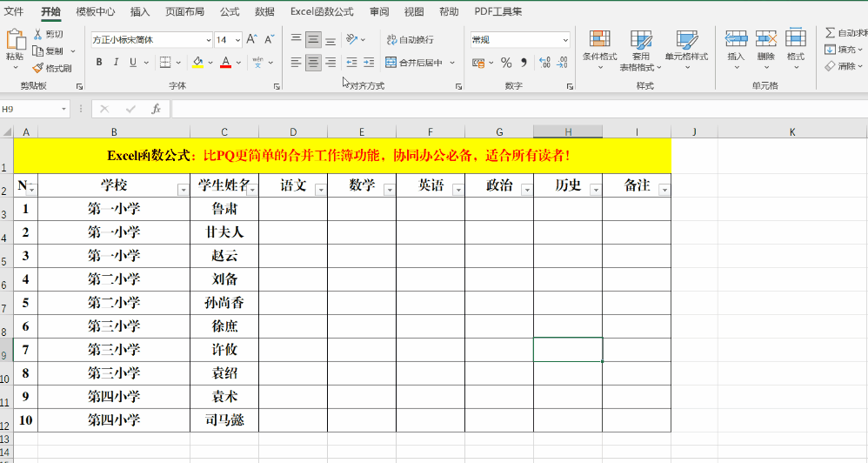Switch to the PDF工具集 ribbon tab
The image size is (868, 463).
click(498, 11)
